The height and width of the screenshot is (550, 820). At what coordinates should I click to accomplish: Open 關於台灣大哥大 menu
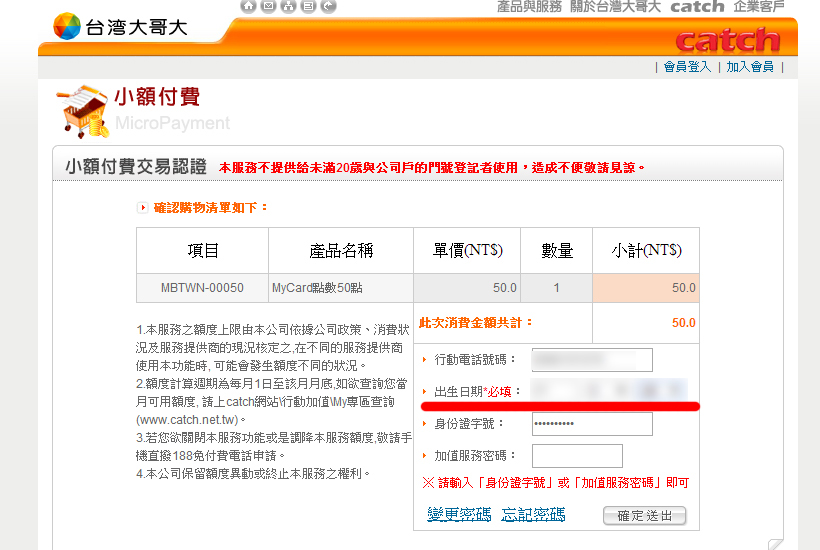[616, 7]
